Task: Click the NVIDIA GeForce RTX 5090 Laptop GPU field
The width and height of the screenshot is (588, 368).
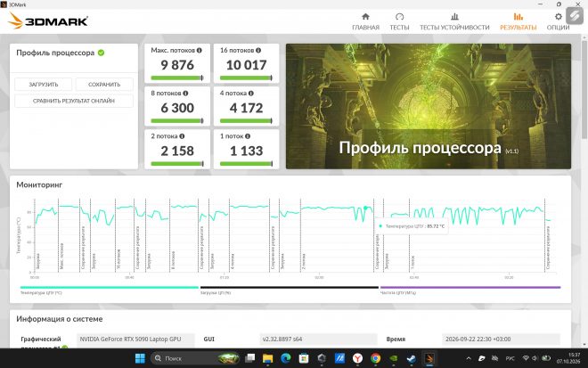Action: coord(135,339)
